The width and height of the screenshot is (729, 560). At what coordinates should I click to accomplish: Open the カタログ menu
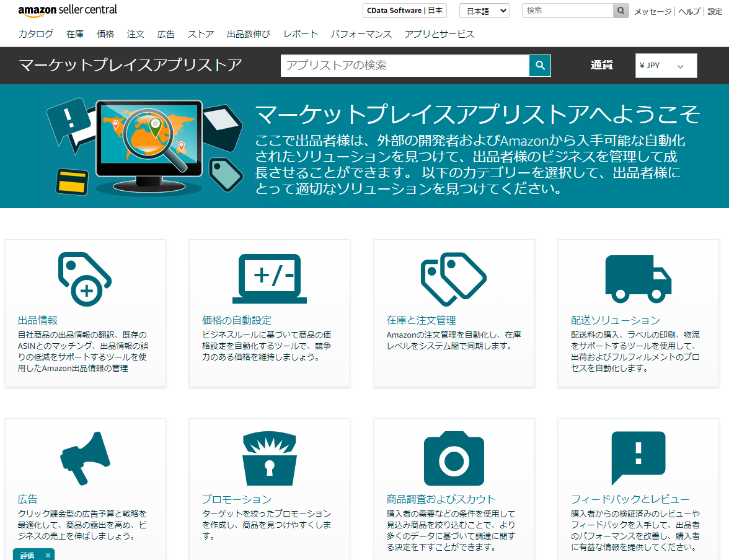(x=36, y=34)
